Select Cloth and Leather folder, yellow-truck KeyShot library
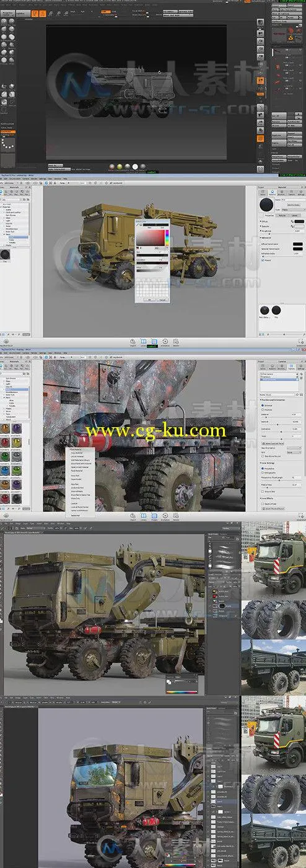 point(13,212)
